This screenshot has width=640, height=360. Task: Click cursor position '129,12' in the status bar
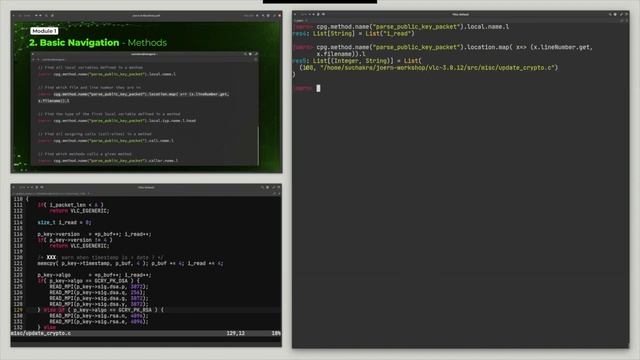point(236,333)
